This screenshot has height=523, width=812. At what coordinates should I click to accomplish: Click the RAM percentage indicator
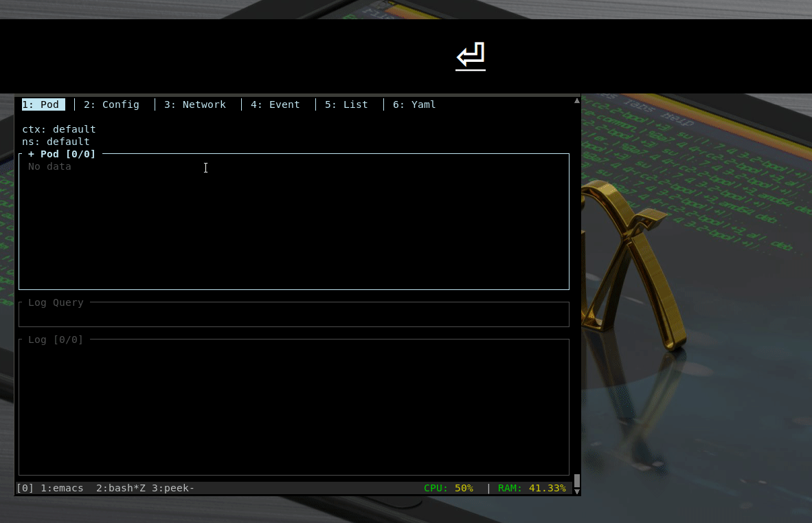(532, 488)
